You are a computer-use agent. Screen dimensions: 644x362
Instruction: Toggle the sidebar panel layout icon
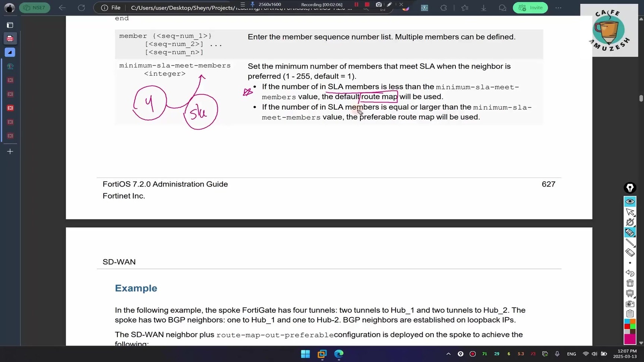pos(10,25)
